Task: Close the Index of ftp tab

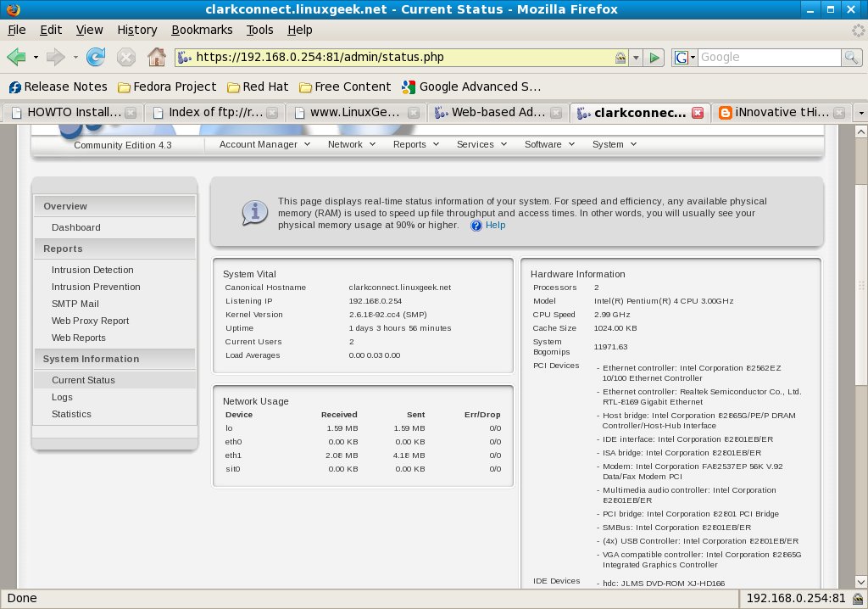Action: [272, 113]
